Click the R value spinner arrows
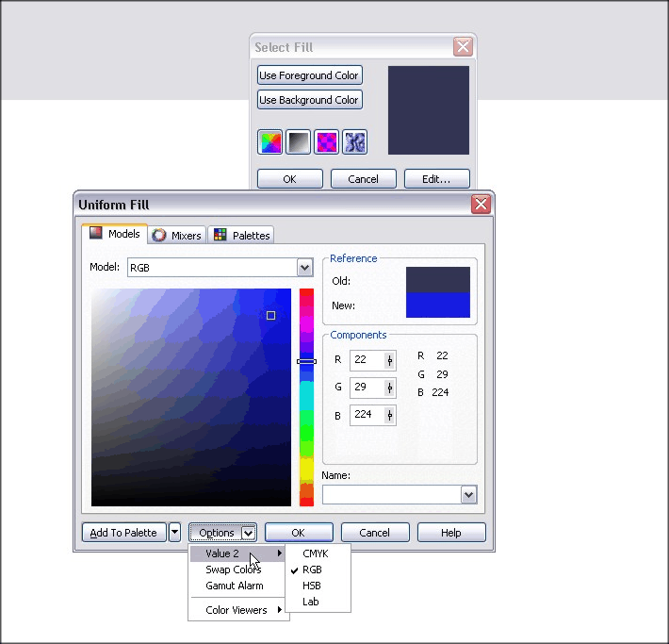 click(390, 359)
